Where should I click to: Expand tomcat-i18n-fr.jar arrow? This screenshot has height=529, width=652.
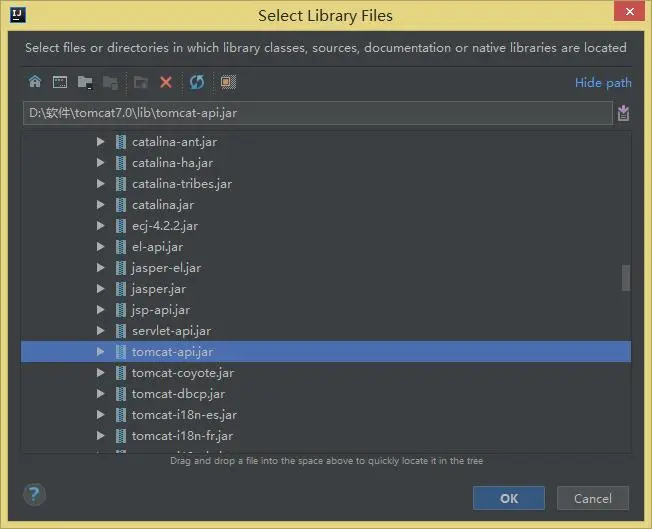(x=100, y=435)
